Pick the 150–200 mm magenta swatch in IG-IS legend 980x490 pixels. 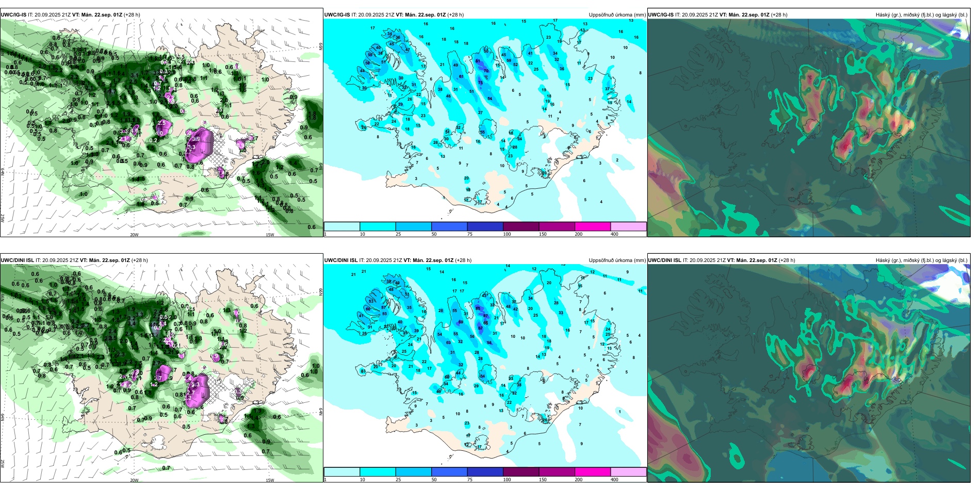(x=557, y=226)
